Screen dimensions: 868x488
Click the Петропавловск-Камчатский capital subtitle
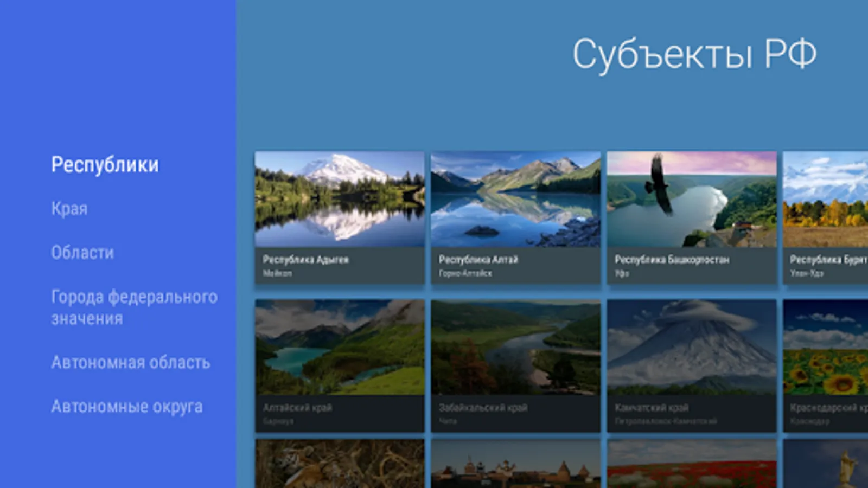(666, 421)
